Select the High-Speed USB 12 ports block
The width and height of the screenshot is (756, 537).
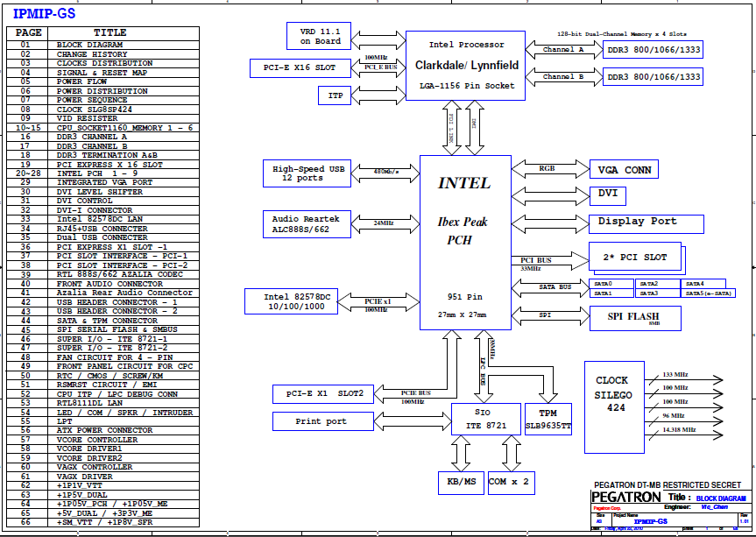pos(298,173)
